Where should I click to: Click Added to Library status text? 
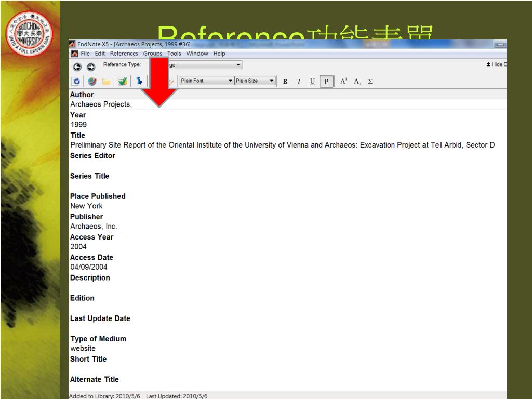(104, 396)
